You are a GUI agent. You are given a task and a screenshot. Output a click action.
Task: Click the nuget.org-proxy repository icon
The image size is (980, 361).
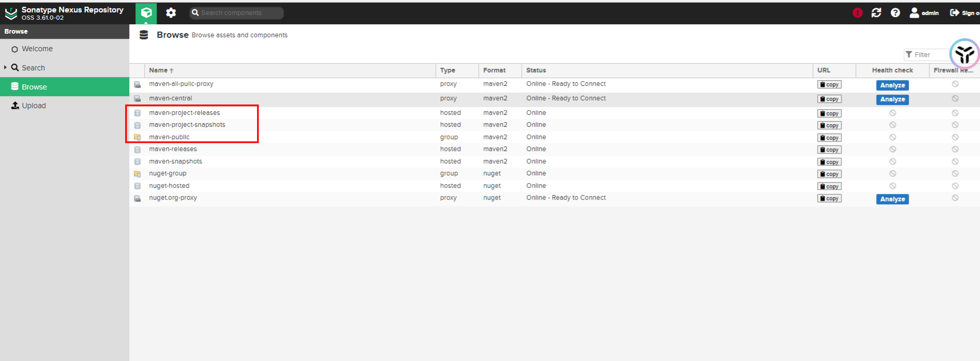tap(138, 198)
